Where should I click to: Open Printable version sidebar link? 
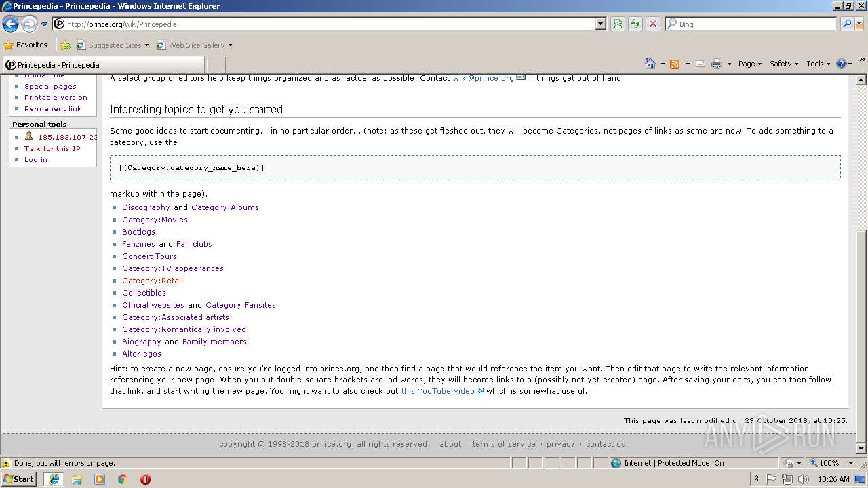(56, 98)
